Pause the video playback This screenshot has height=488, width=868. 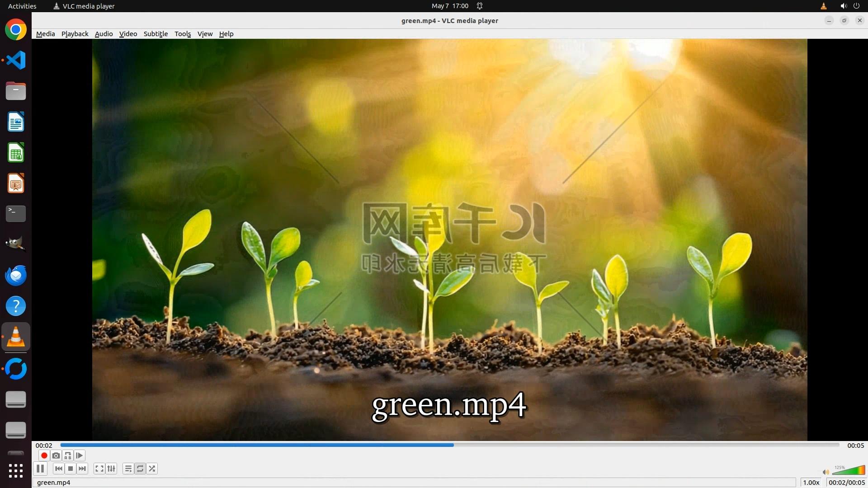(x=40, y=469)
